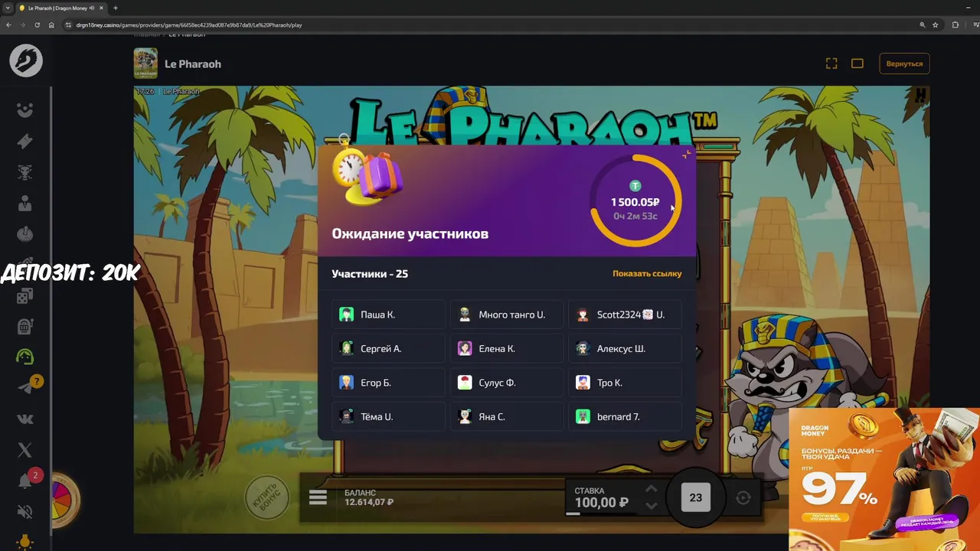Click the browser home icon
The image size is (980, 551).
tap(51, 24)
